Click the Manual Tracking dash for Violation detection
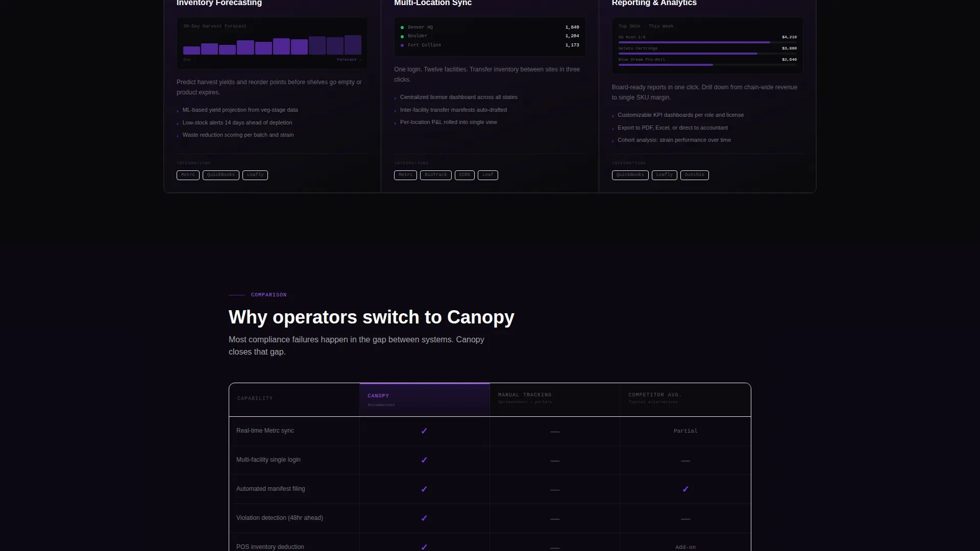The image size is (980, 551). tap(555, 519)
